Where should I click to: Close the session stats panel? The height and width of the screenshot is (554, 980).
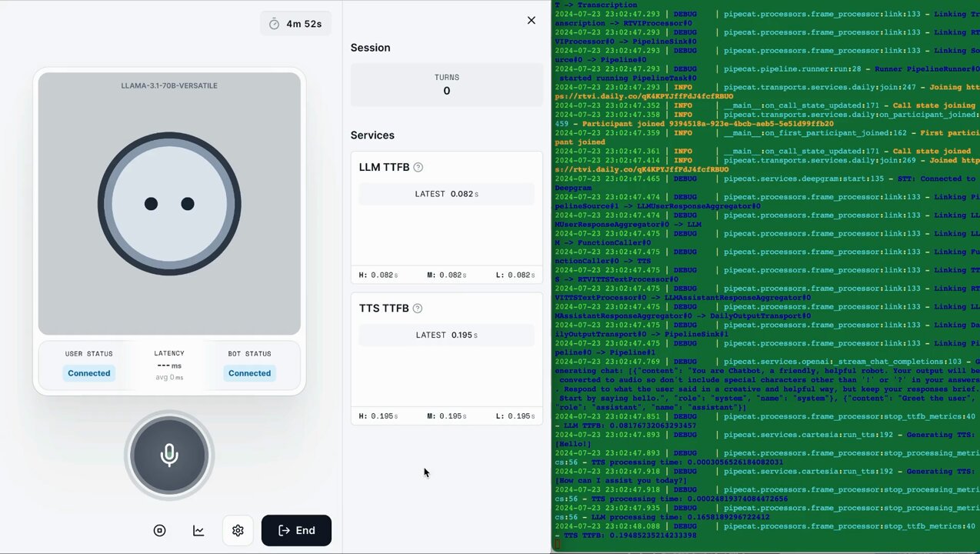(531, 20)
